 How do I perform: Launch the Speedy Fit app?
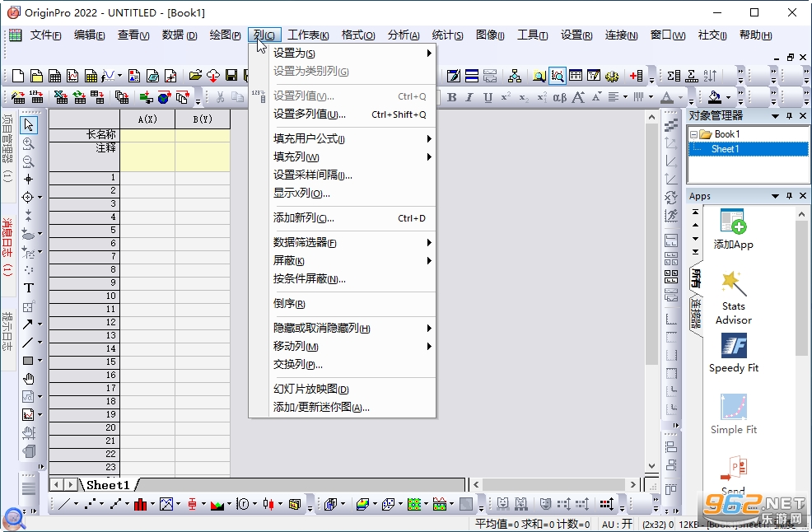(x=733, y=353)
